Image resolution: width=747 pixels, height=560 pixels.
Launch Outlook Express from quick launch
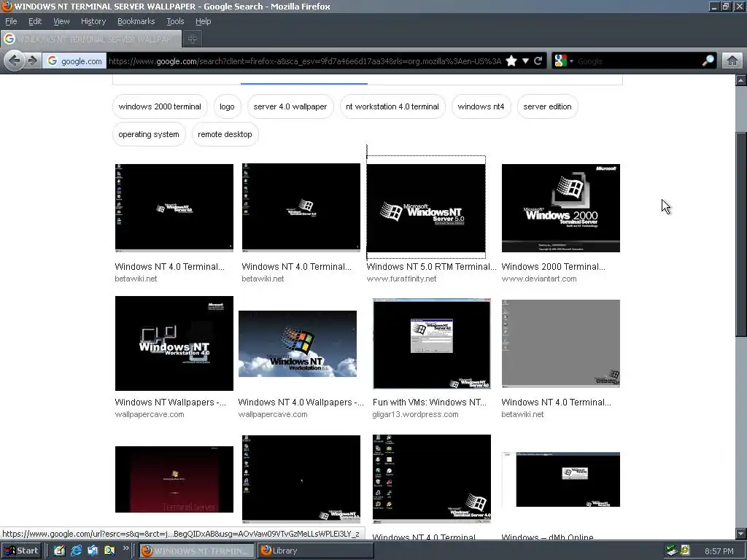(93, 551)
